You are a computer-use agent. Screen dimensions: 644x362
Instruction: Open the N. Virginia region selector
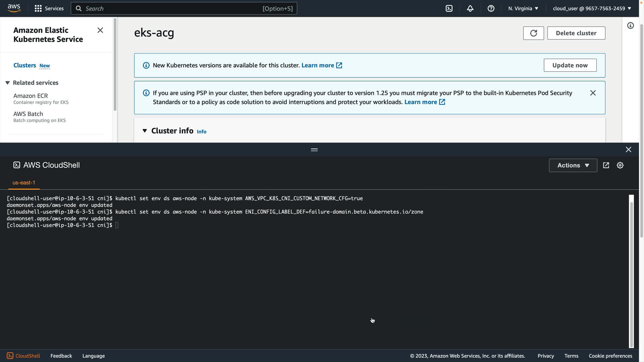(523, 8)
